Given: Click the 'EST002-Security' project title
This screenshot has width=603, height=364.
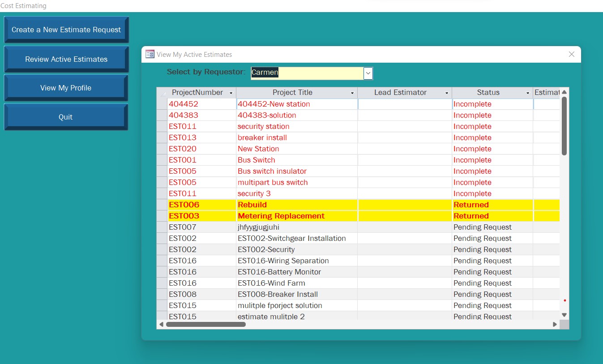Looking at the screenshot, I should click(266, 249).
